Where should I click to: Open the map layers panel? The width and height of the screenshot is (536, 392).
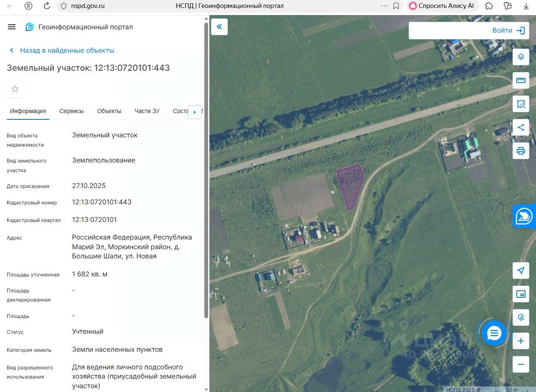pos(521,57)
